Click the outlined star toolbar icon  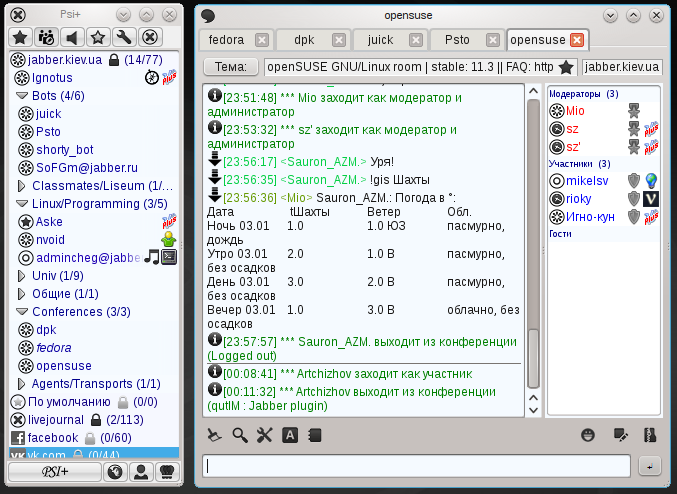coord(98,37)
